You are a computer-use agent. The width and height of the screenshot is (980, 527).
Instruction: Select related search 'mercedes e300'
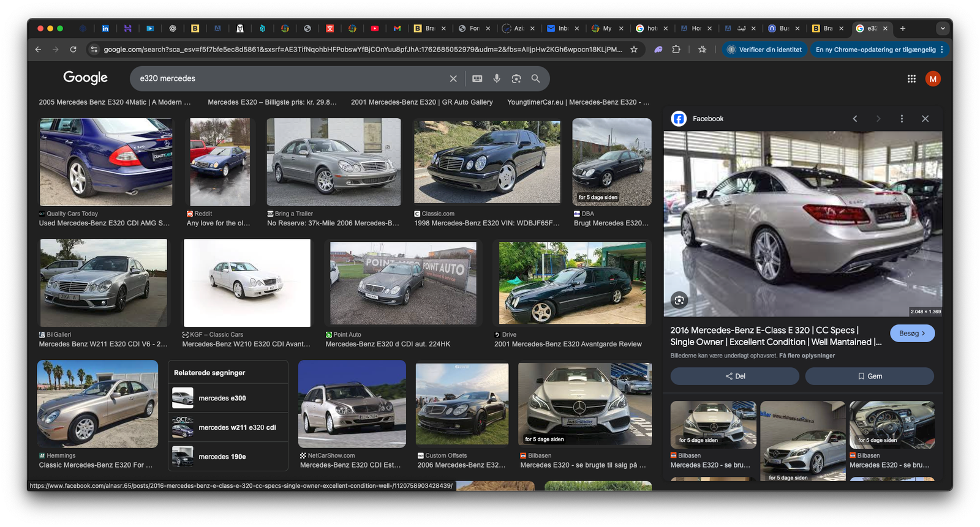228,398
